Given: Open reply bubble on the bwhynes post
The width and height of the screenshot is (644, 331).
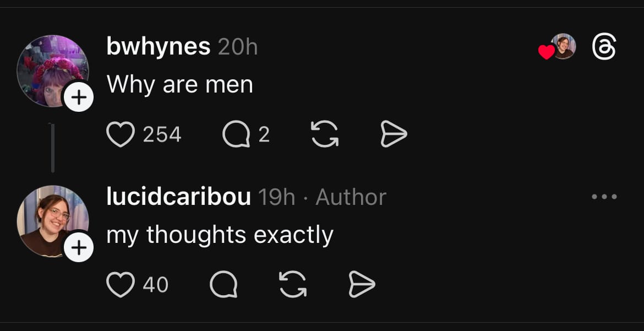Looking at the screenshot, I should (236, 134).
